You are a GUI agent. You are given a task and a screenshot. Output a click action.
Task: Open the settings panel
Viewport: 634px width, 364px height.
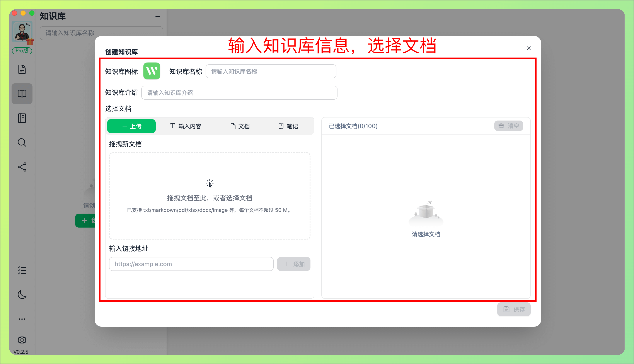pos(22,340)
